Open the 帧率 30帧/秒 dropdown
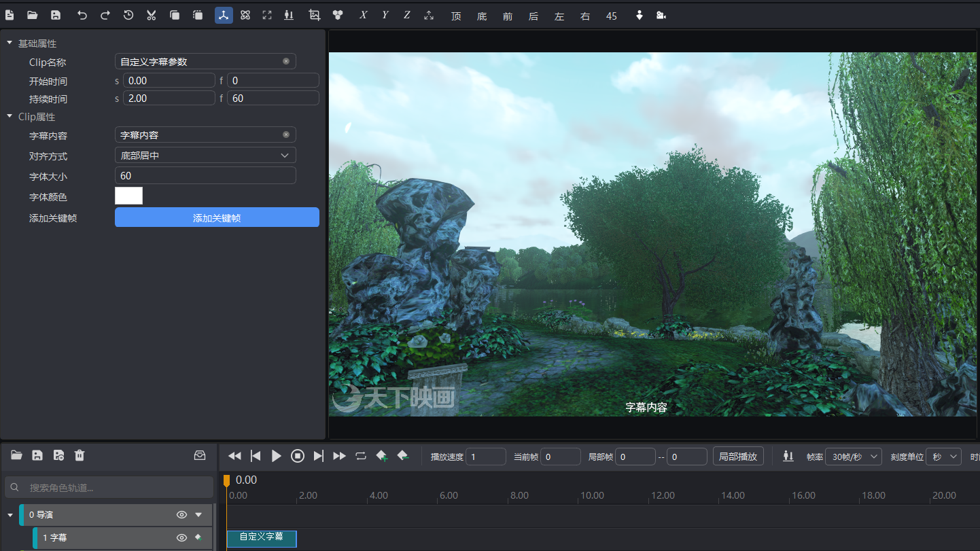980x551 pixels. click(x=854, y=457)
